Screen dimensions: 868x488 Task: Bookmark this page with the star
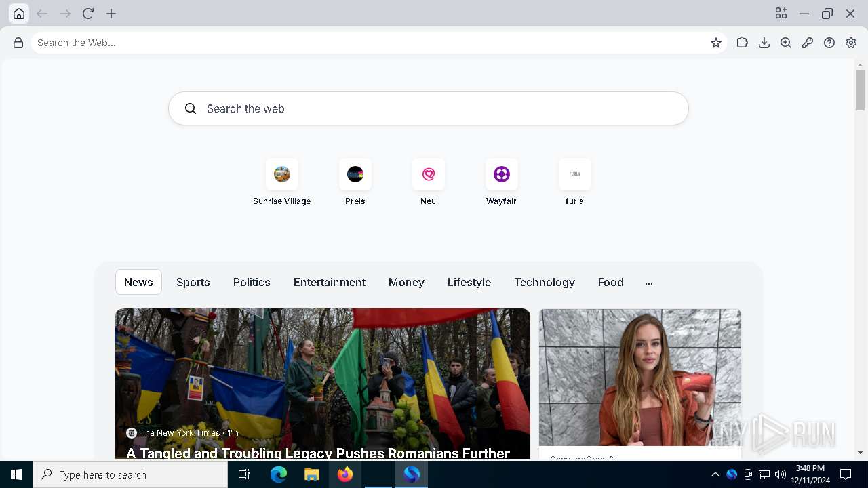tap(716, 43)
